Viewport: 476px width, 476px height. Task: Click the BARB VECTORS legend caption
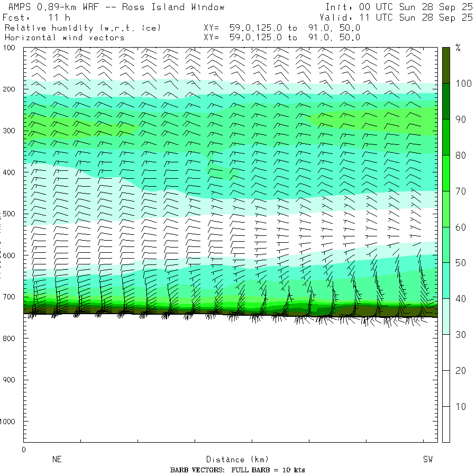coord(237,470)
